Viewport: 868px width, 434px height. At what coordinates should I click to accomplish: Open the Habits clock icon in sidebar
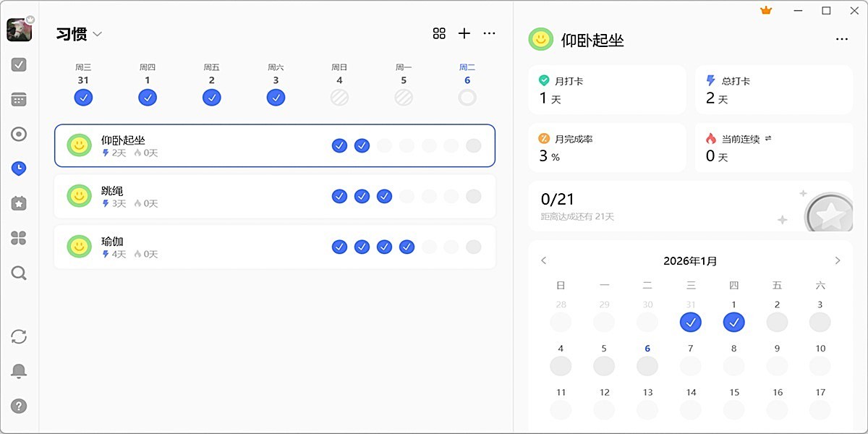(x=19, y=168)
